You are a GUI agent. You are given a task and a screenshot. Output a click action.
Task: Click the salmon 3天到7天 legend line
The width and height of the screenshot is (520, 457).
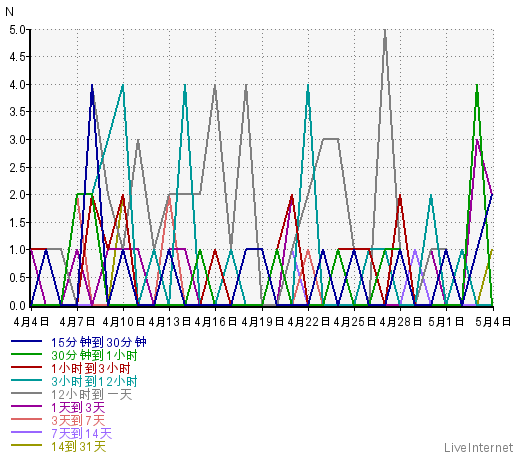tap(26, 419)
